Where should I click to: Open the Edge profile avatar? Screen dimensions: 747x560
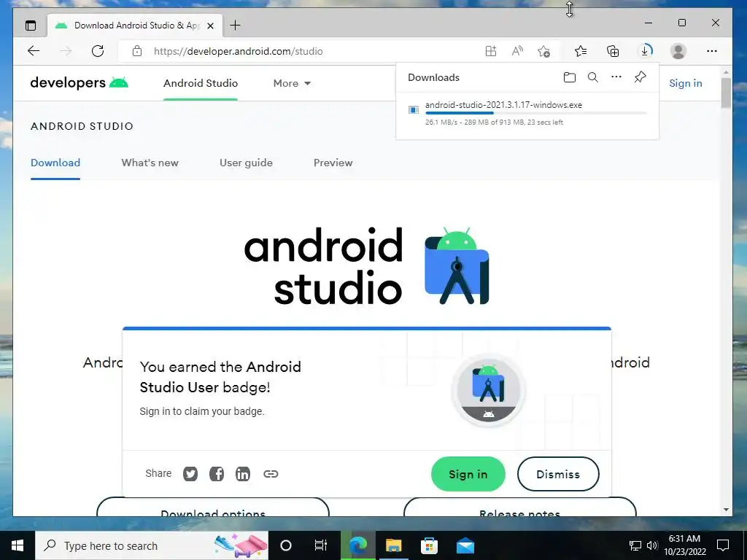[x=678, y=51]
